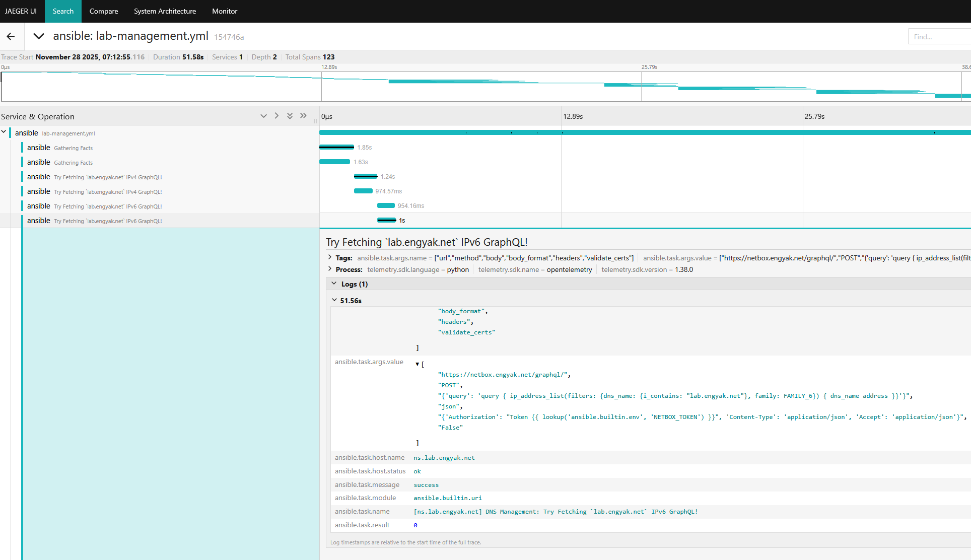Collapse the 51.56s log entry
Image resolution: width=971 pixels, height=560 pixels.
pyautogui.click(x=334, y=300)
